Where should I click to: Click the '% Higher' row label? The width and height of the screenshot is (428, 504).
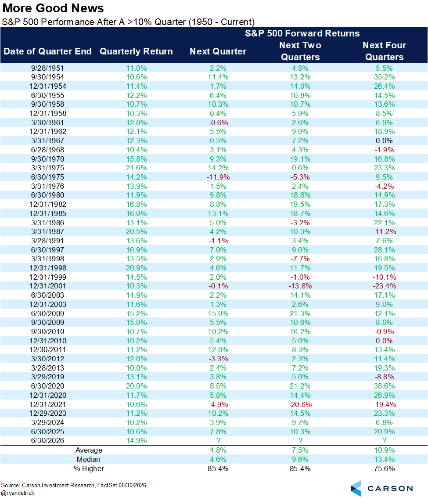[89, 468]
